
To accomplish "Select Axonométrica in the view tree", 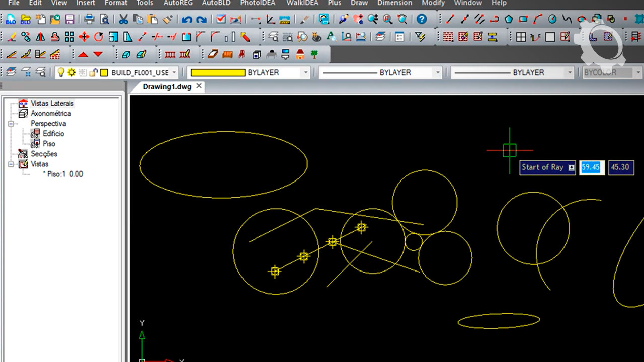I will [51, 113].
